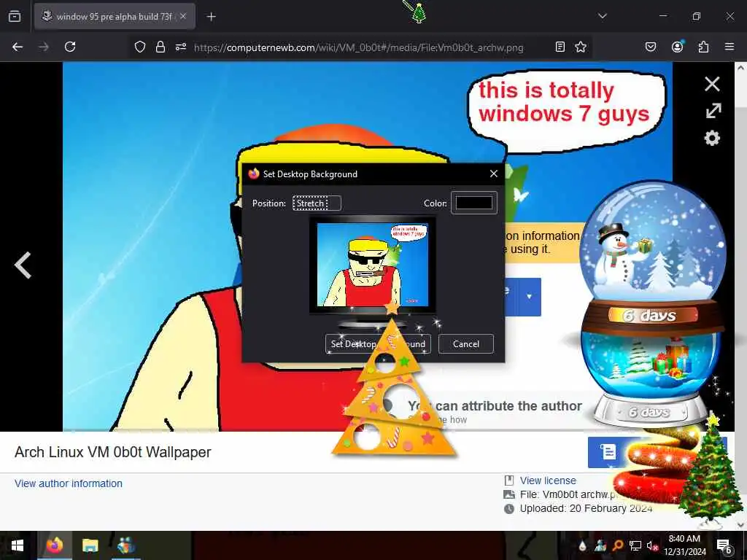Expand the list all tabs chevron
Viewport: 747px width, 560px height.
602,16
